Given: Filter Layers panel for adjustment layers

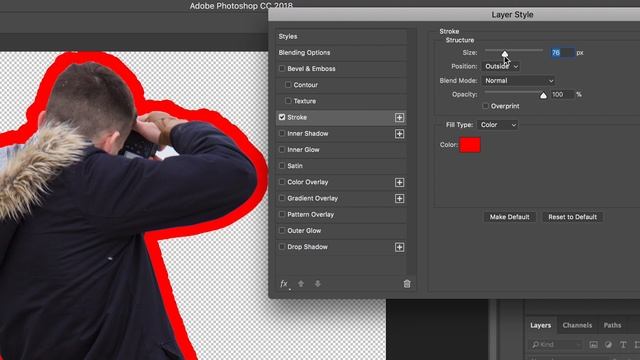Looking at the screenshot, I should [608, 345].
